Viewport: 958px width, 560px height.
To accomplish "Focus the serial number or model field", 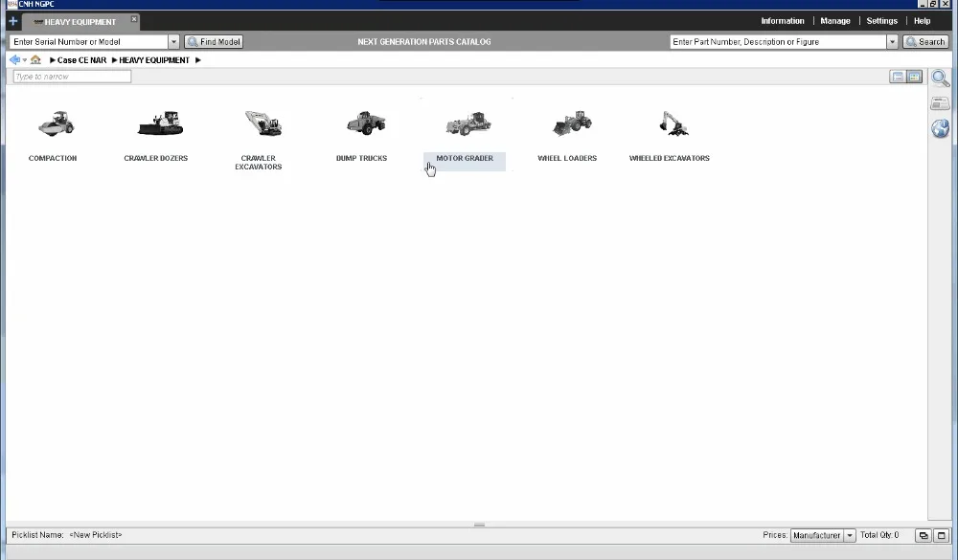I will point(89,41).
